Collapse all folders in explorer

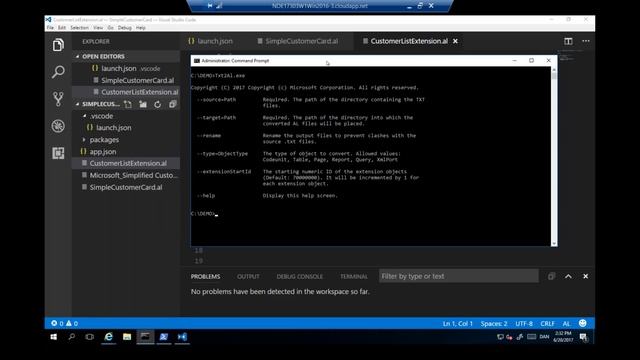pos(173,104)
